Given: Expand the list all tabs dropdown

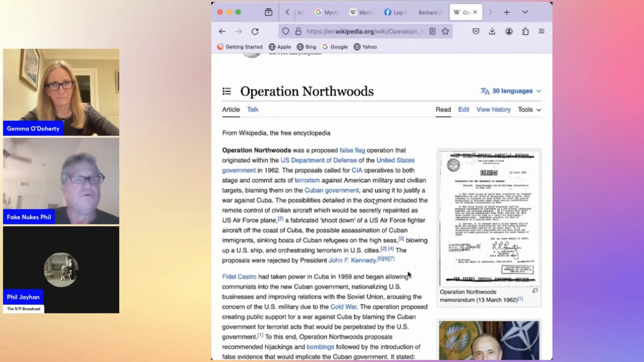Looking at the screenshot, I should (x=525, y=12).
